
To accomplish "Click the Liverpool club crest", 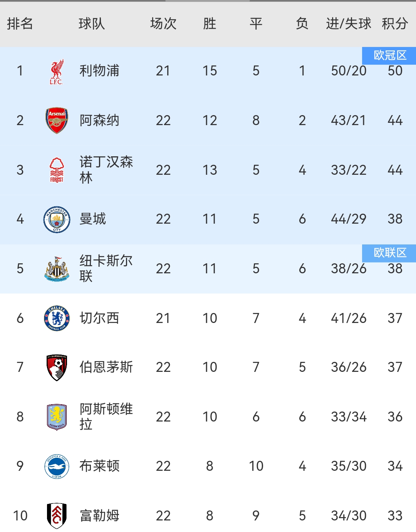I will pyautogui.click(x=57, y=71).
